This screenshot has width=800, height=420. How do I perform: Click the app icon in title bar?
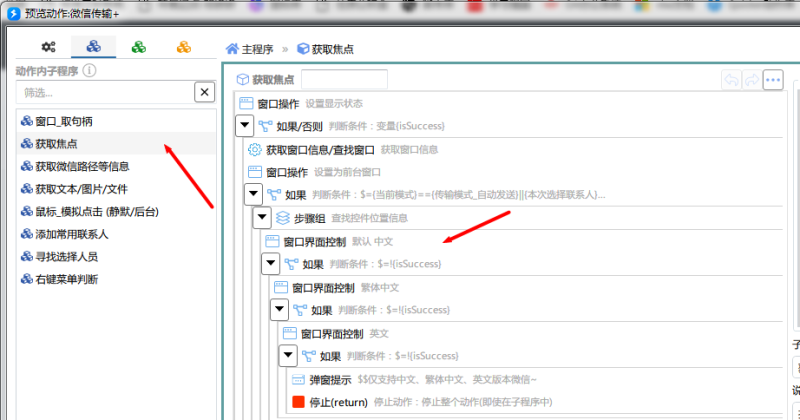pyautogui.click(x=14, y=13)
